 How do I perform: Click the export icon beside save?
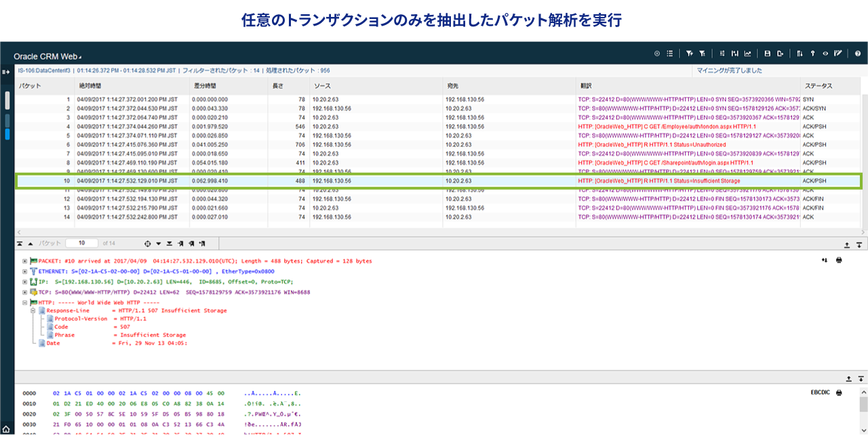pos(780,54)
